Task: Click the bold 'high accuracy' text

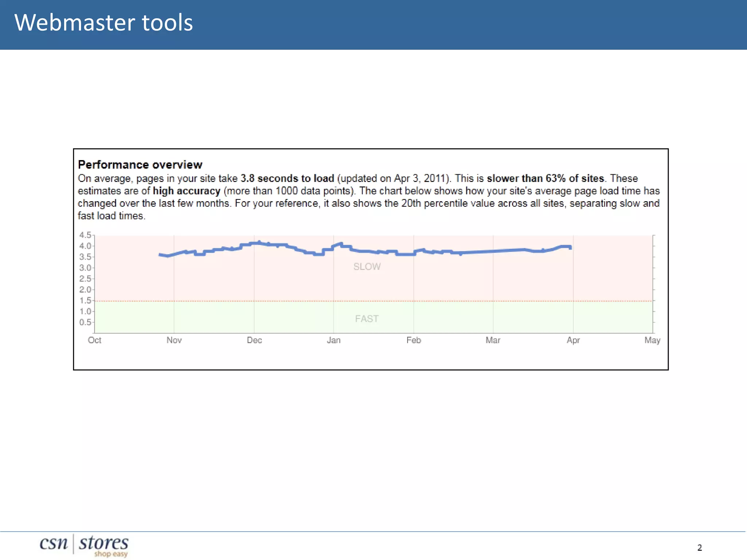Action: pos(186,191)
